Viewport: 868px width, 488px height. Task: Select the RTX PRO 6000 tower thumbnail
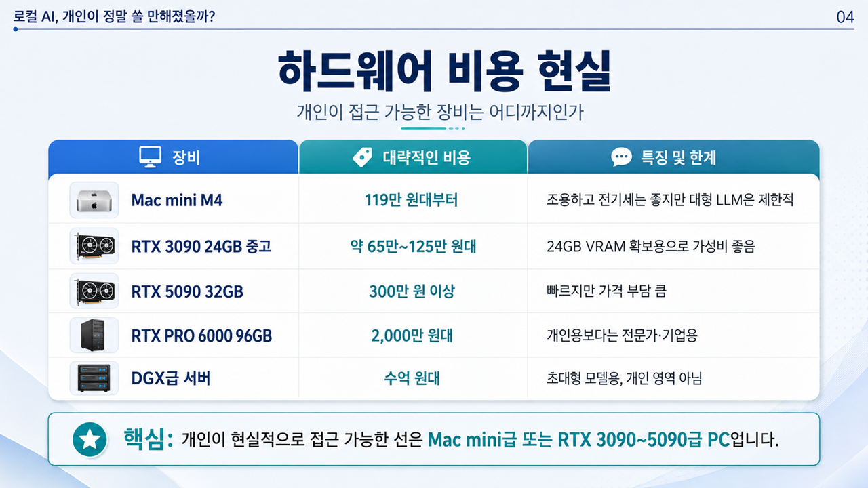click(94, 335)
